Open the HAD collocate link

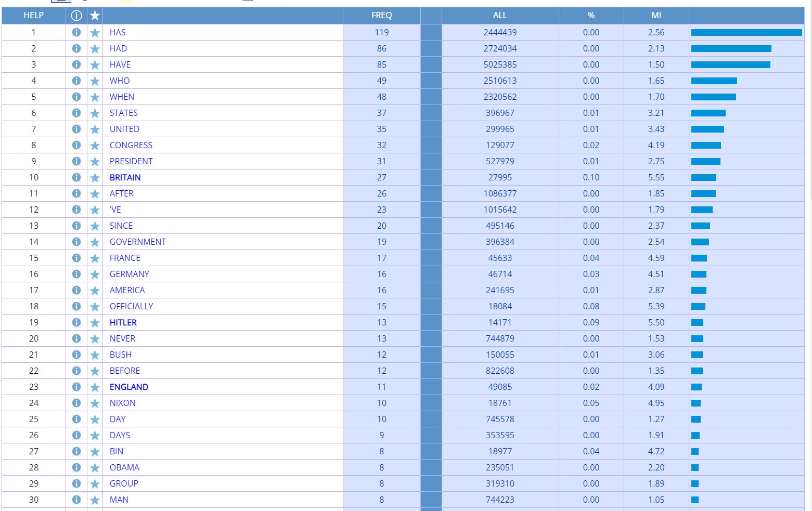(118, 48)
